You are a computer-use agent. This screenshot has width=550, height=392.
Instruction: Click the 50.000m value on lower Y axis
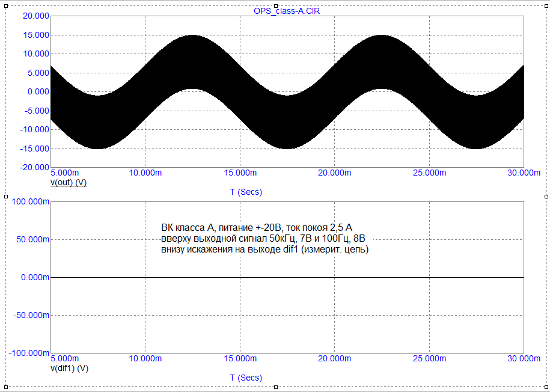[33, 239]
